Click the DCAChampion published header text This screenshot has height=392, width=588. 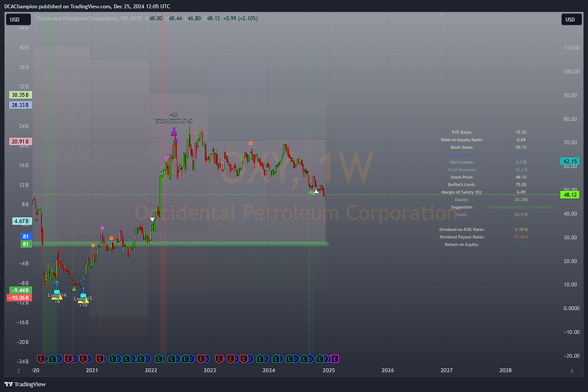pos(87,7)
